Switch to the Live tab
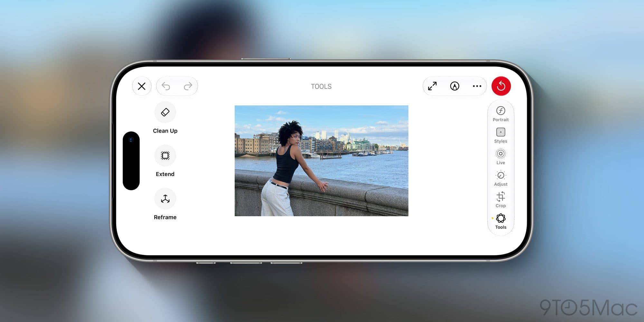 pyautogui.click(x=501, y=157)
